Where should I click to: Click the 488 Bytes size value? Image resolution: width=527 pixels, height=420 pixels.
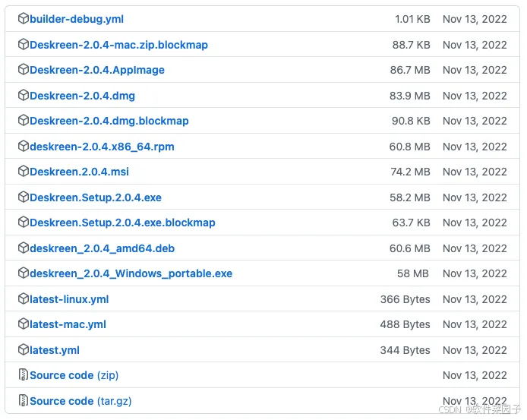(405, 324)
